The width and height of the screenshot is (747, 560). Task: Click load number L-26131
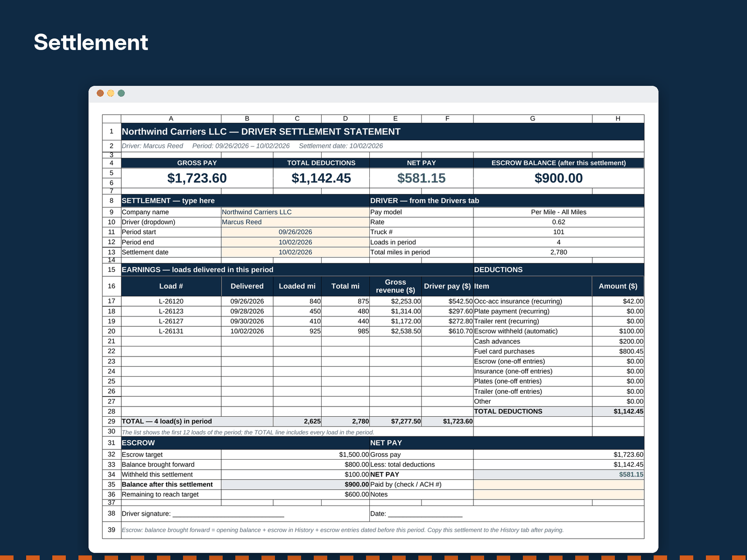(171, 331)
